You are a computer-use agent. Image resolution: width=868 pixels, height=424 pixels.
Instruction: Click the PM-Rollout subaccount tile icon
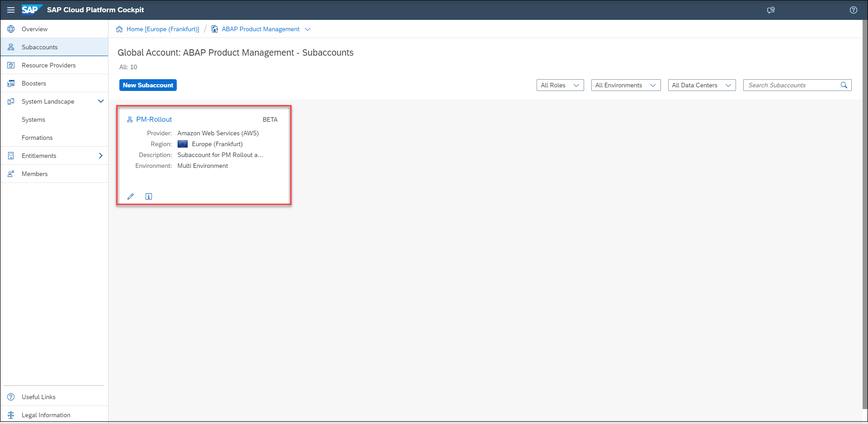130,119
